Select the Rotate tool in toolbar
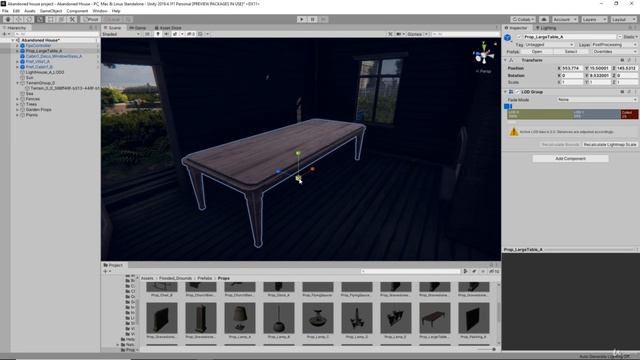Viewport: 640px width, 360px height. click(x=29, y=19)
